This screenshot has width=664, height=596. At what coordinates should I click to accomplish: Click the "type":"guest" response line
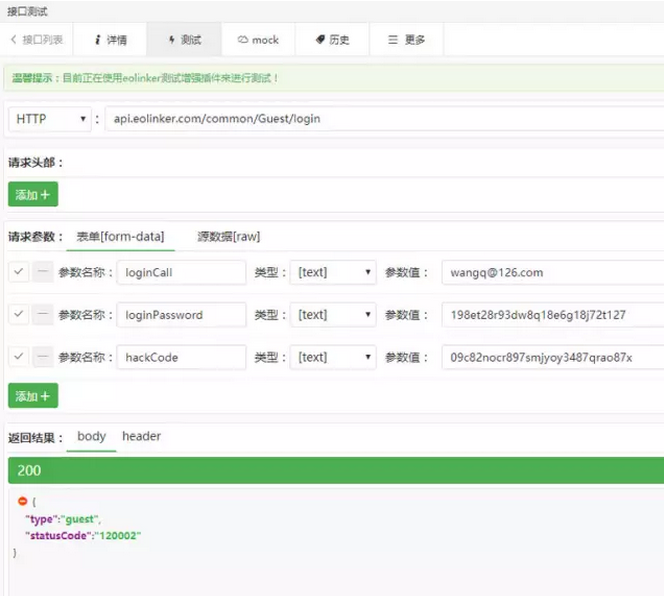point(63,519)
